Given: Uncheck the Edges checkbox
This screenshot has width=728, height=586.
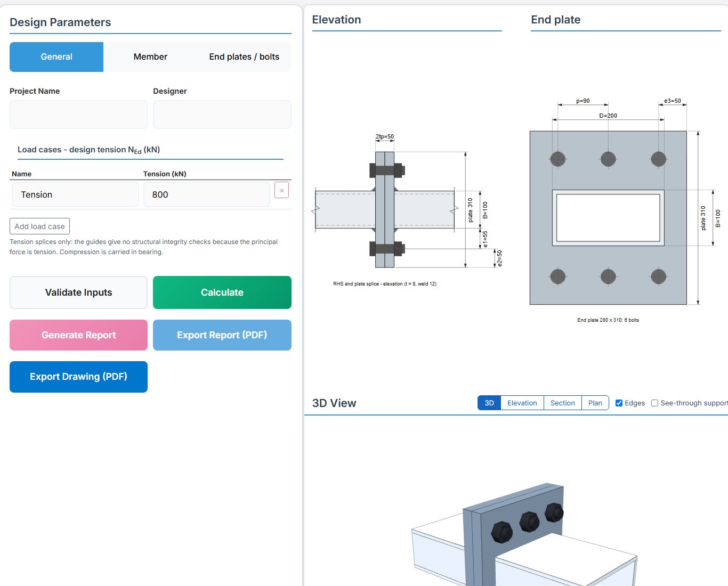Looking at the screenshot, I should (619, 403).
